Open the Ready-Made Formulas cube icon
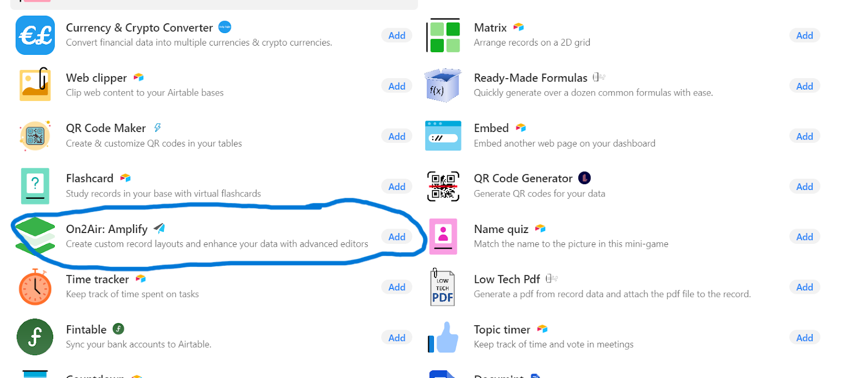The width and height of the screenshot is (868, 378). point(443,85)
